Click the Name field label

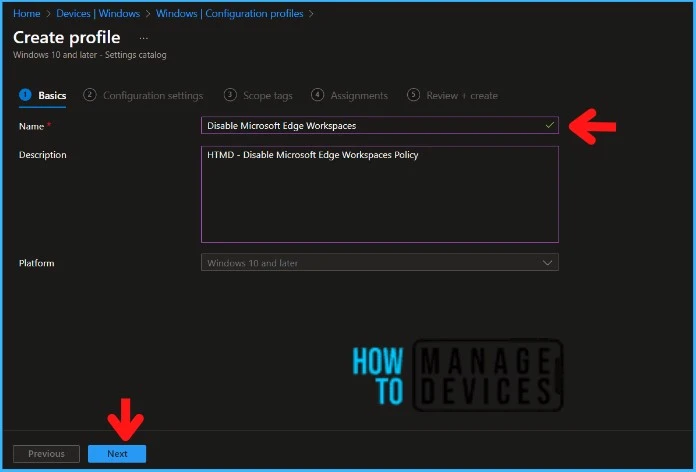pos(31,127)
